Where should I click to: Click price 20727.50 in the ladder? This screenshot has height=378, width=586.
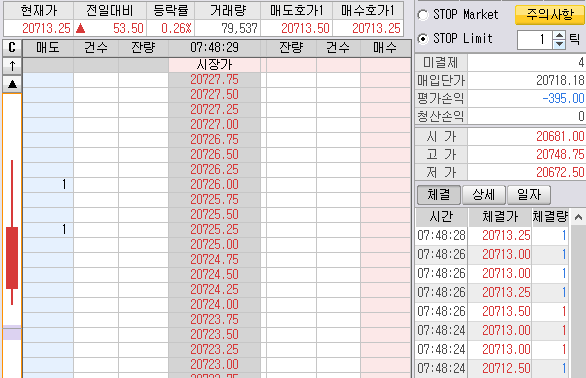(x=214, y=95)
